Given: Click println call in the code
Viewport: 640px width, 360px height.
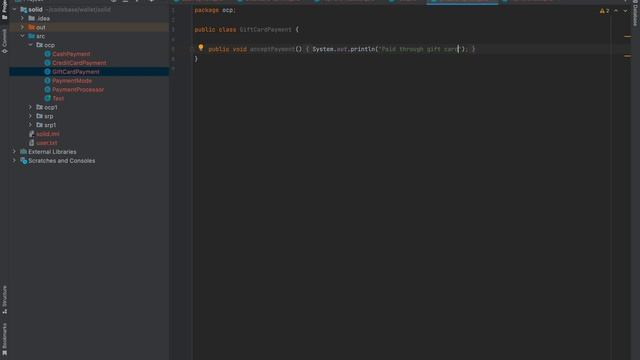Looking at the screenshot, I should pos(362,49).
